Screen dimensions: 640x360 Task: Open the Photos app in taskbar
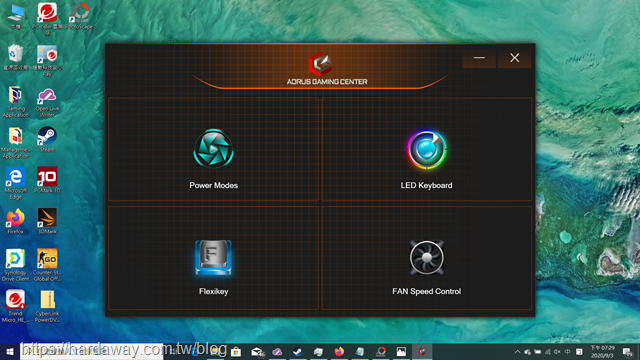[401, 351]
